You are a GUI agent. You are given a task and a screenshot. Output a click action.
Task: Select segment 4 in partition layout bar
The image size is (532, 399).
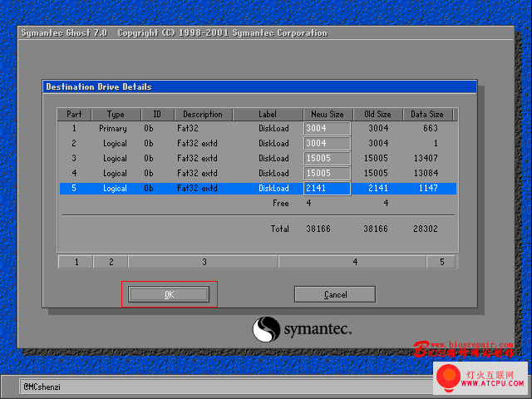point(352,262)
